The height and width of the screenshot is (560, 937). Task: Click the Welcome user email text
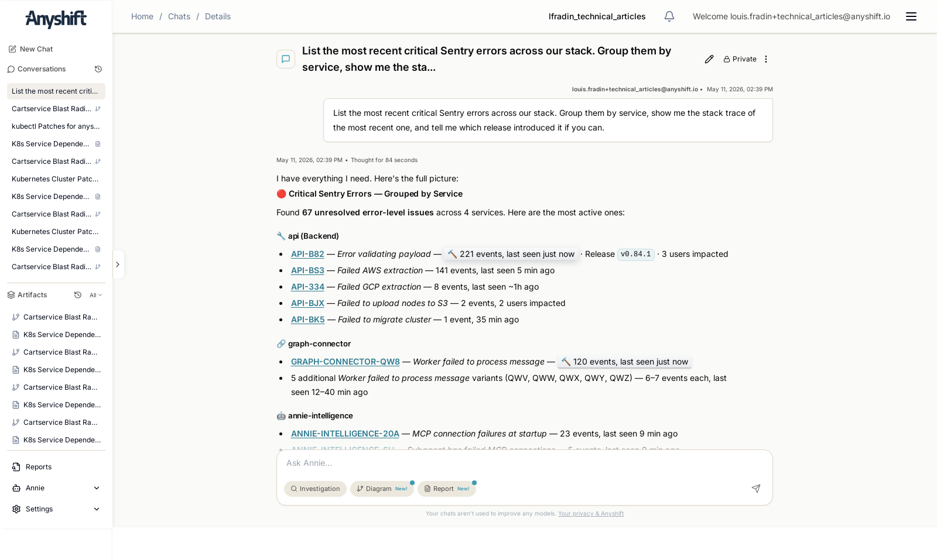pos(791,16)
